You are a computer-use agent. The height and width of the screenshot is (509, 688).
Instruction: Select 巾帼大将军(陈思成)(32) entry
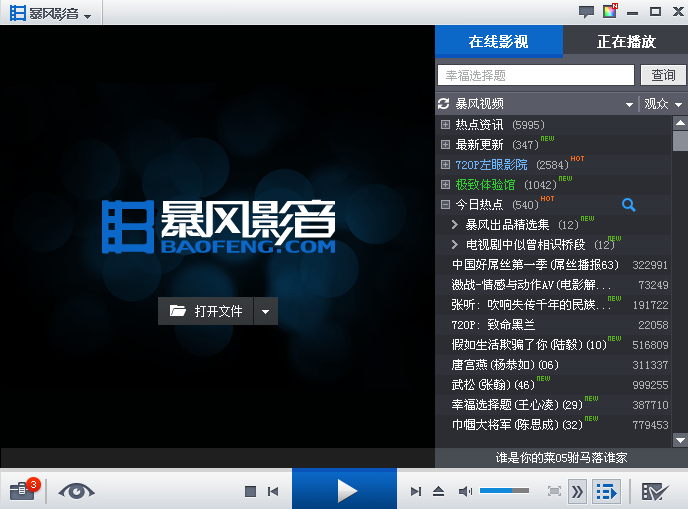pyautogui.click(x=554, y=425)
